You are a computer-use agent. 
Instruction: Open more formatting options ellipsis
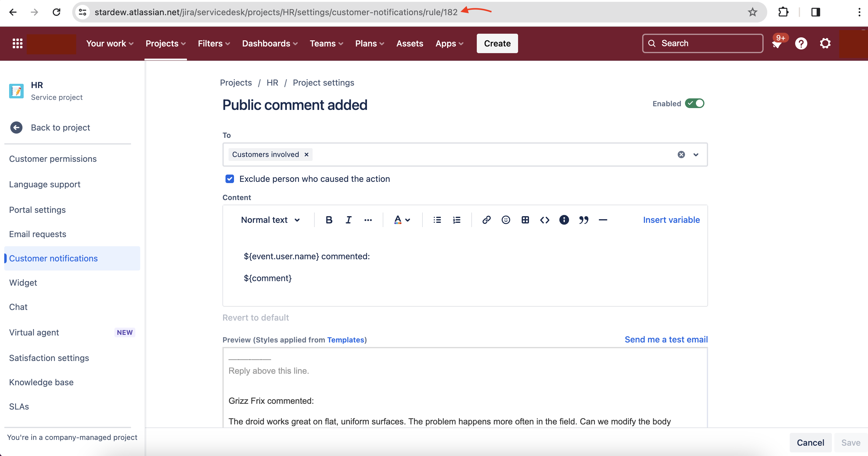point(368,220)
